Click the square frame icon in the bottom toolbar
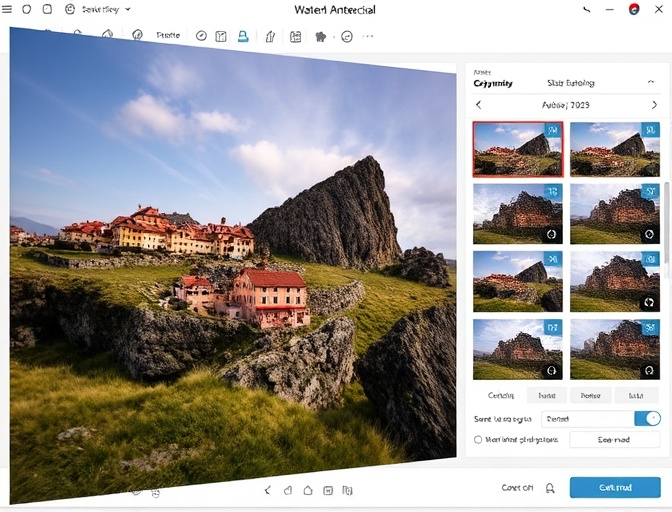Viewport: 672px width, 512px height. point(328,491)
